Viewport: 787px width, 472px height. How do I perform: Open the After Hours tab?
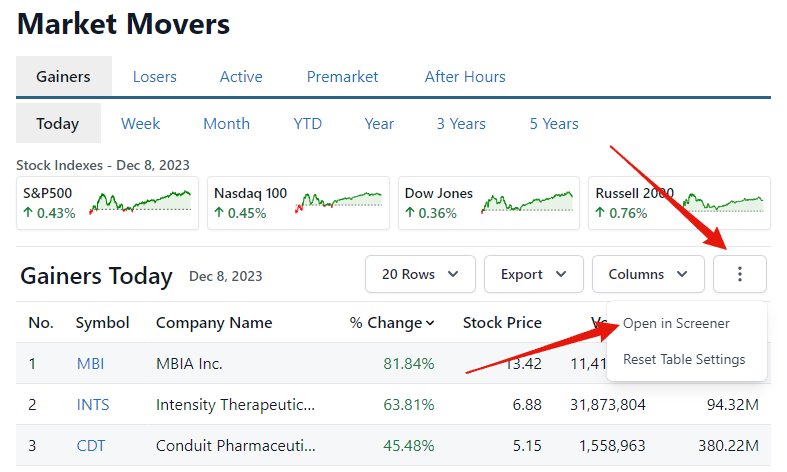[465, 76]
